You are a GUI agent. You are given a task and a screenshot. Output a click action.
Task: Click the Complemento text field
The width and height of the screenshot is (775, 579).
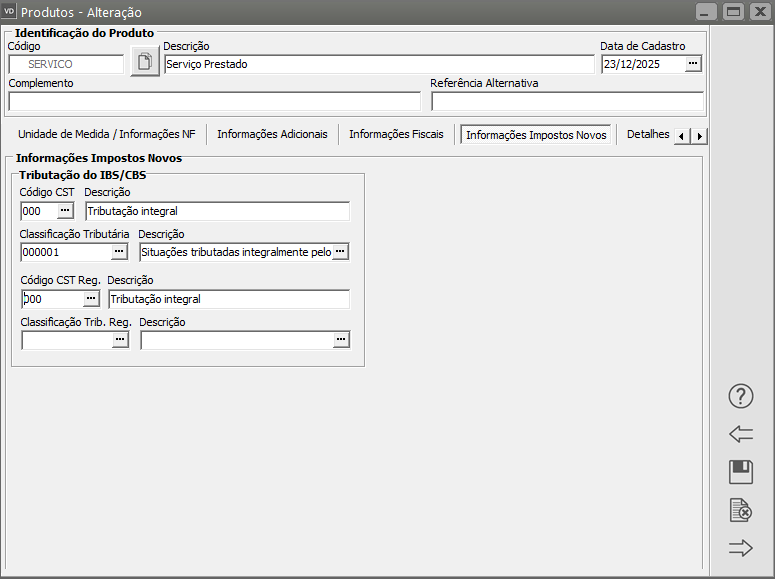pos(214,101)
